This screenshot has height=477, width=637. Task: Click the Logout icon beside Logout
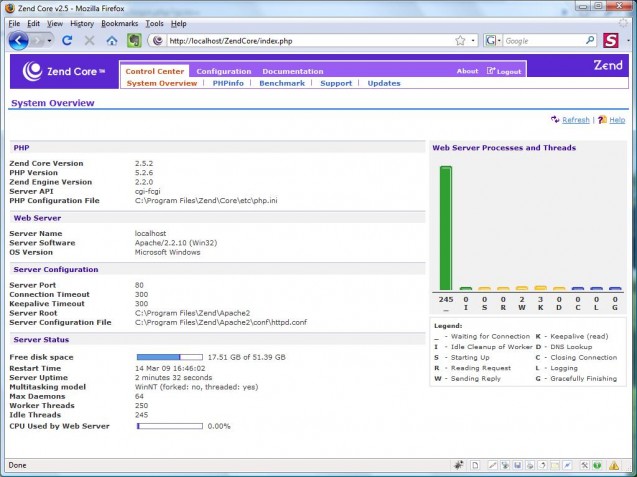pyautogui.click(x=491, y=71)
